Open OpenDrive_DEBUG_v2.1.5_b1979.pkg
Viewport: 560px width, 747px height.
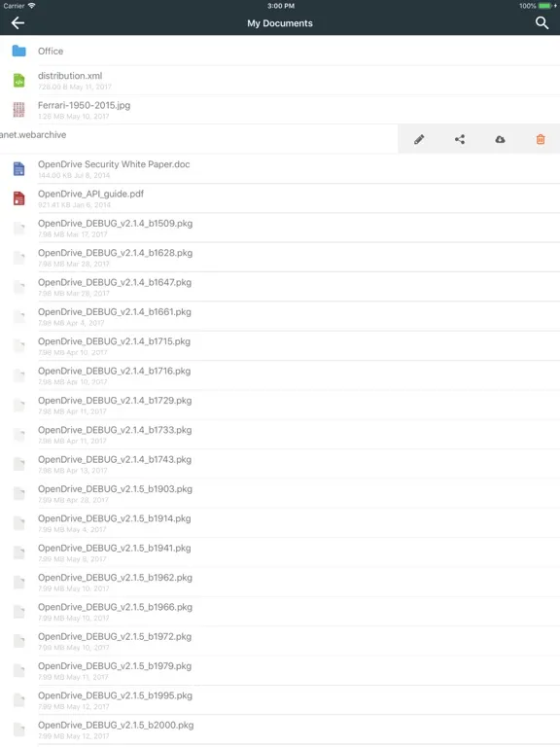(280, 671)
